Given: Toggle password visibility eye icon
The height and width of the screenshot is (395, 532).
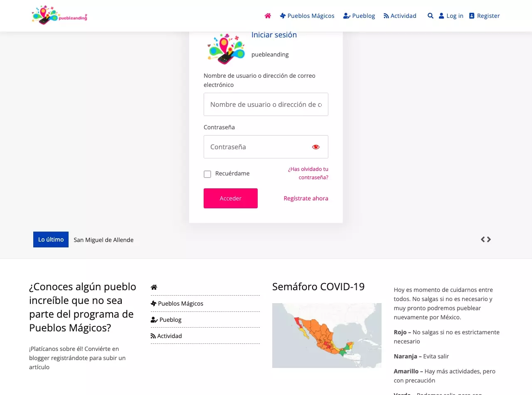Looking at the screenshot, I should pos(316,147).
